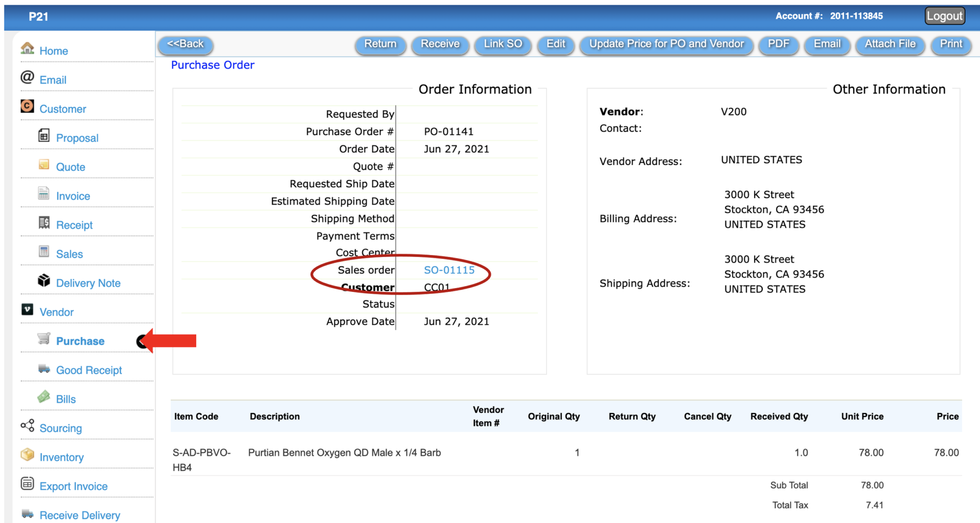Click the Link SO button
Viewport: 980px width, 523px height.
tap(503, 45)
